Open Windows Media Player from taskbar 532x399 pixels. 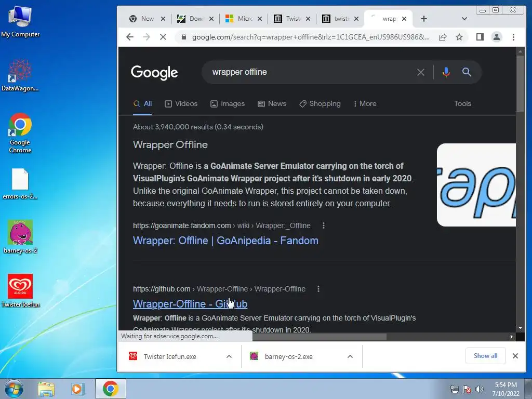77,389
